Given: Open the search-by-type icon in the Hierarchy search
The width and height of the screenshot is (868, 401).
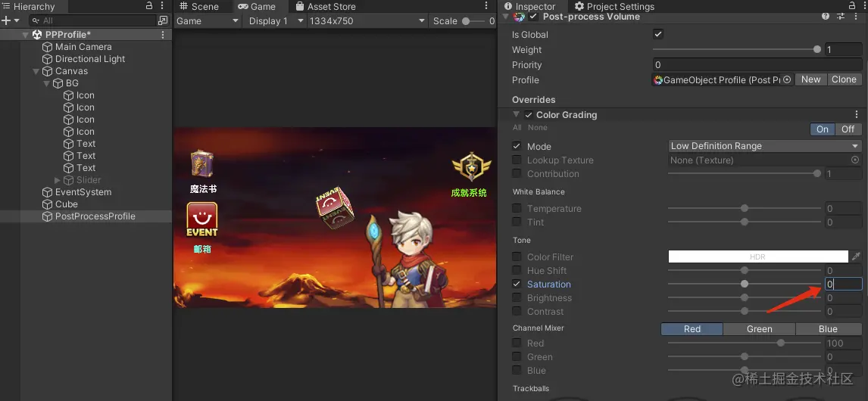Looking at the screenshot, I should click(163, 20).
